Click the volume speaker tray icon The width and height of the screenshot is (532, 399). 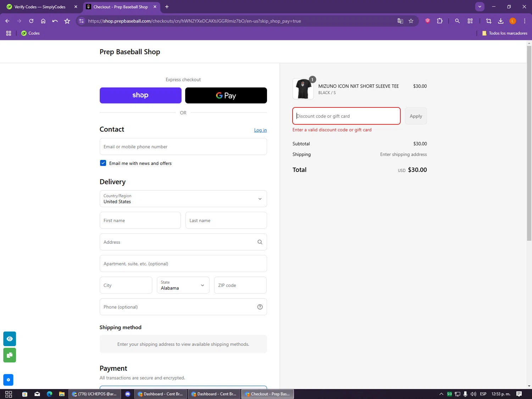473,394
